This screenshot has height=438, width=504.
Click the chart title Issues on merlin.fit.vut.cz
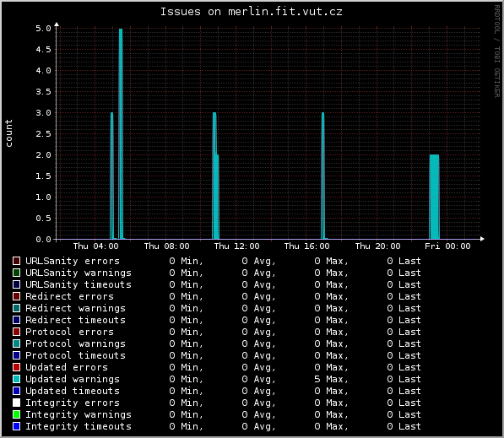click(252, 12)
